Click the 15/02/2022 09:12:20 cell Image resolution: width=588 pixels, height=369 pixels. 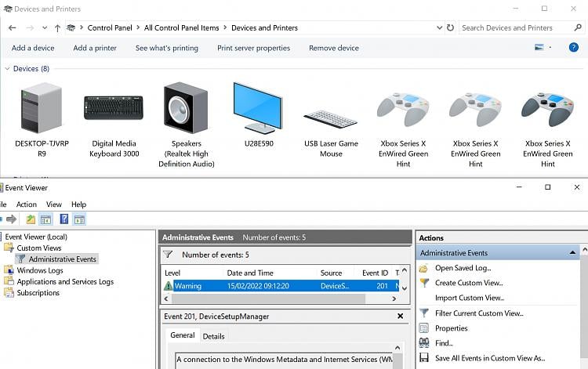point(258,286)
